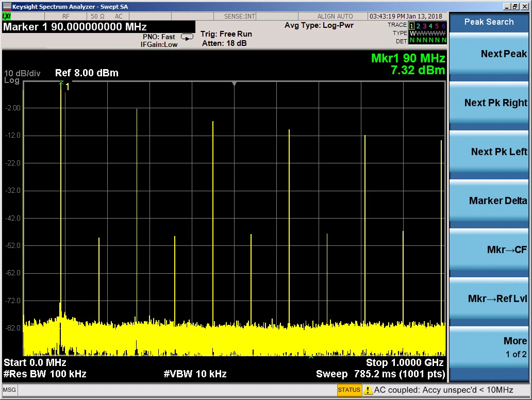Click the LXI indicator icon
This screenshot has height=400, width=532.
click(7, 16)
